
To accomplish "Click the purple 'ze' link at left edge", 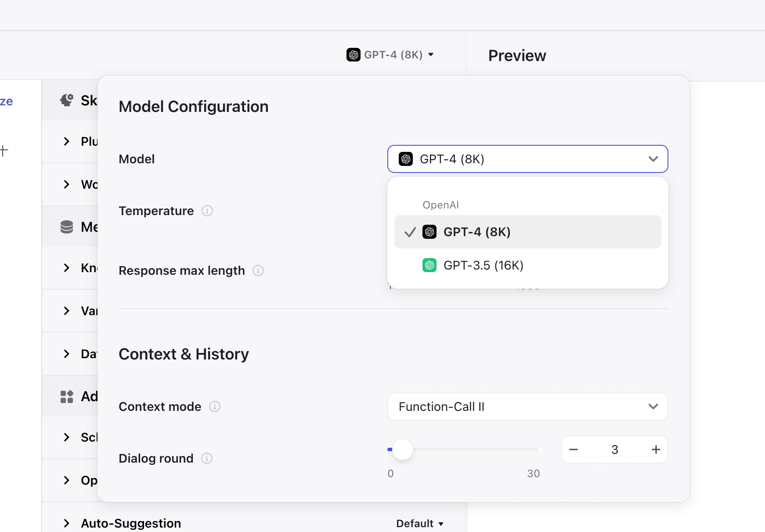I will pyautogui.click(x=7, y=101).
